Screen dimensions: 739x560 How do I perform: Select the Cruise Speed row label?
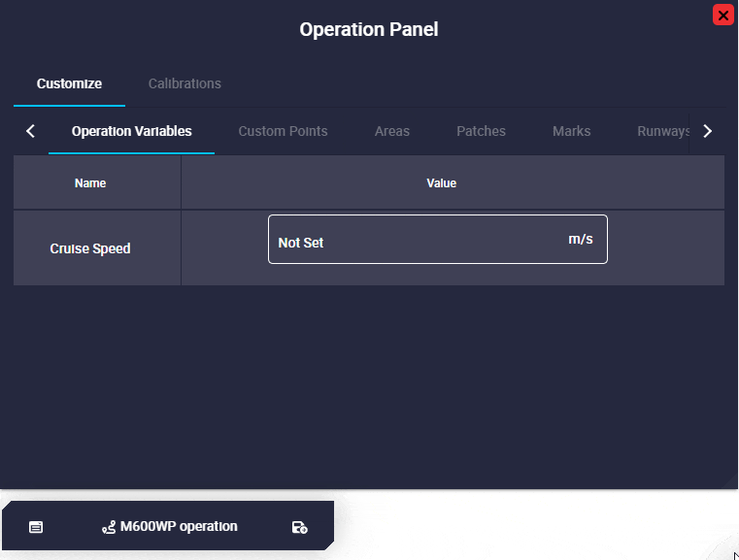(x=90, y=248)
